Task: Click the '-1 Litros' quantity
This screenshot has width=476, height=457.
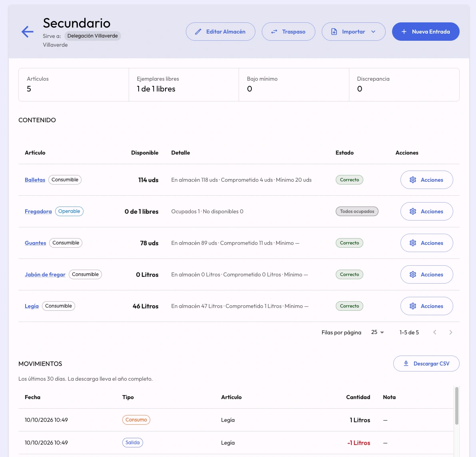Action: click(359, 443)
